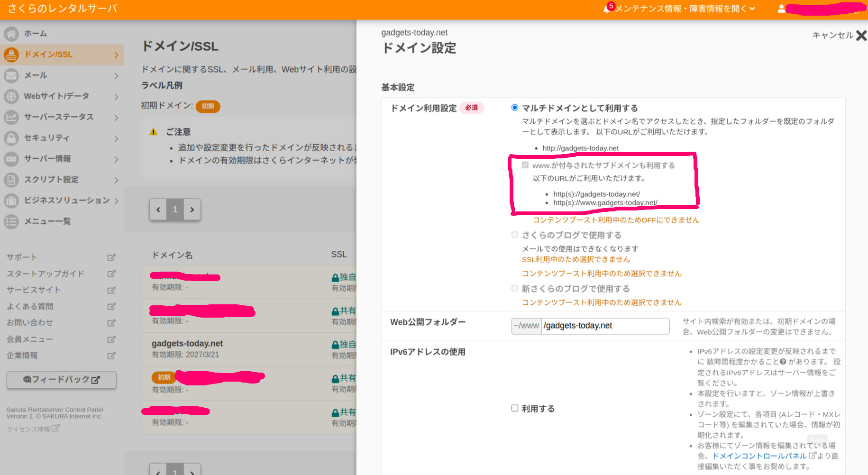Click the Webサイト/データ globe icon
Image resolution: width=868 pixels, height=475 pixels.
point(11,96)
